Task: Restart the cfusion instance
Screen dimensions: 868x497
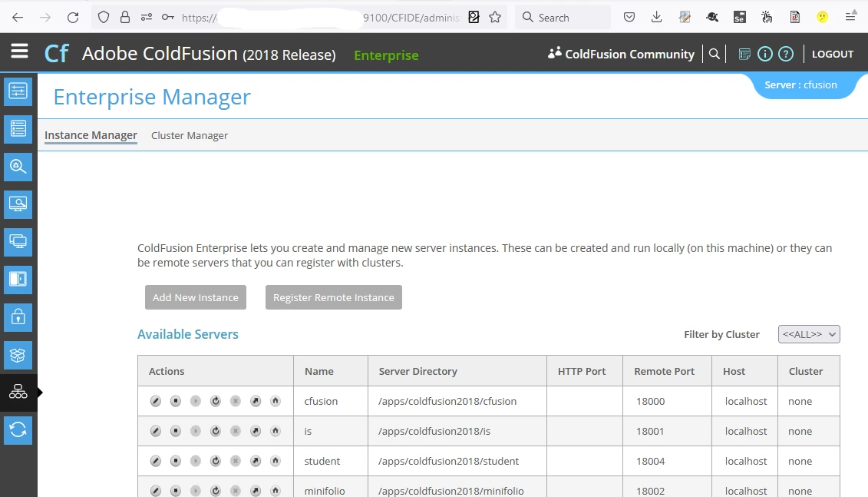Action: click(x=216, y=401)
